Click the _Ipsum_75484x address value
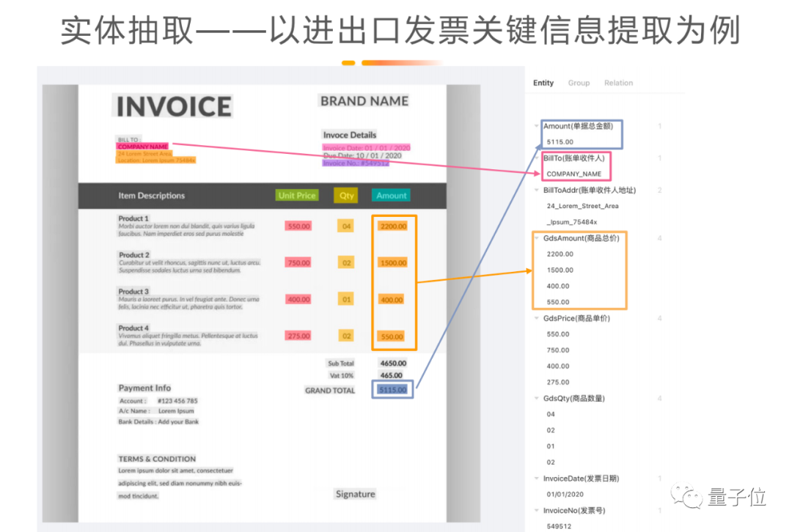 [571, 222]
